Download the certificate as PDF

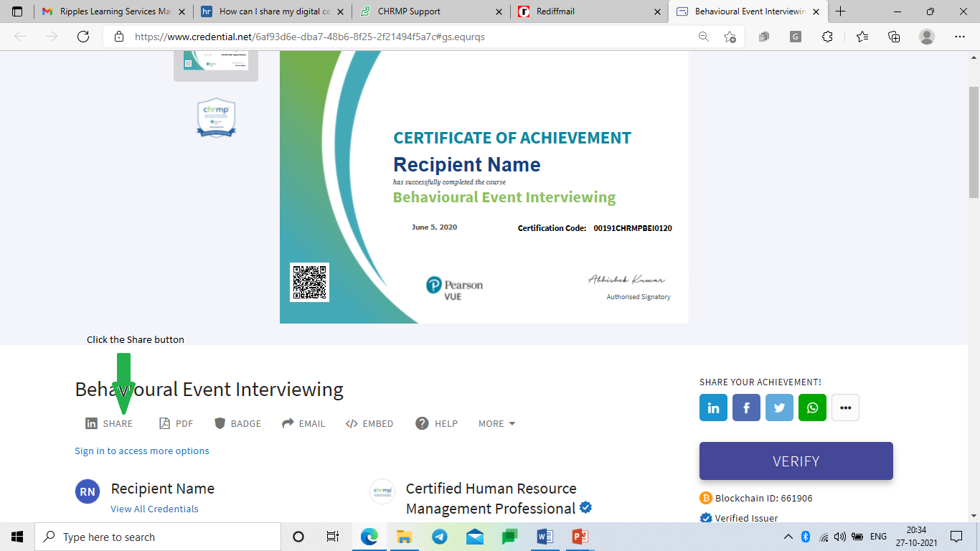176,423
